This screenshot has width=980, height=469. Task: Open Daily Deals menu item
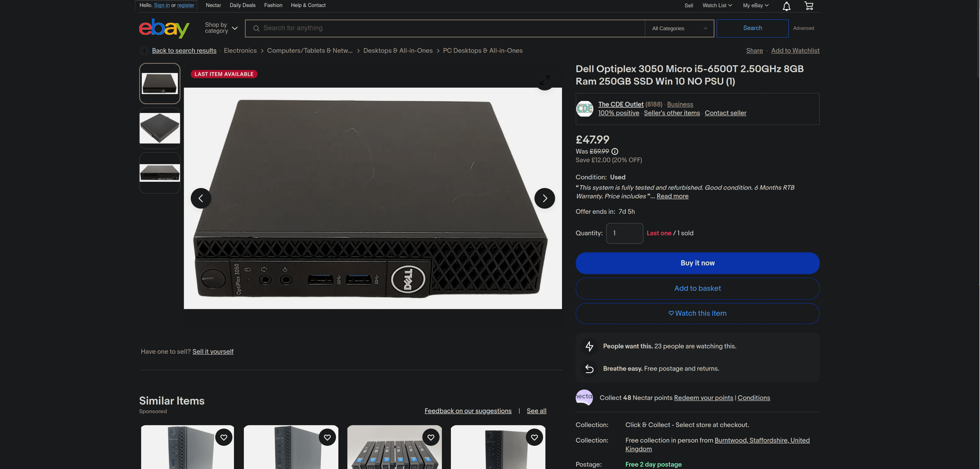click(x=243, y=5)
